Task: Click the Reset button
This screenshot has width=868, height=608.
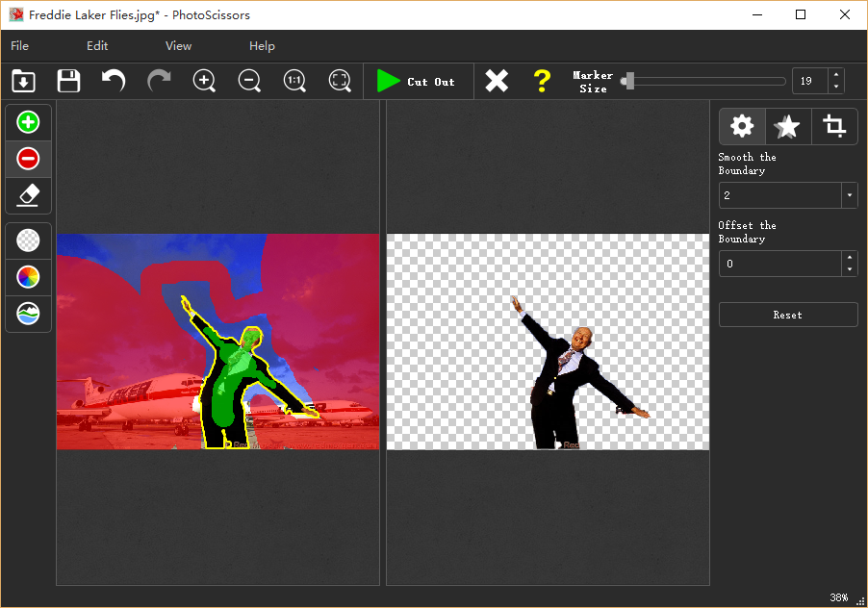Action: [x=787, y=315]
